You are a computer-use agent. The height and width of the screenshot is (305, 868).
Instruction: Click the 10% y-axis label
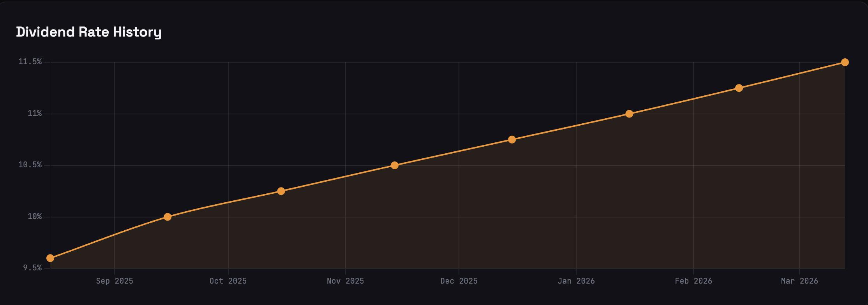click(x=34, y=217)
